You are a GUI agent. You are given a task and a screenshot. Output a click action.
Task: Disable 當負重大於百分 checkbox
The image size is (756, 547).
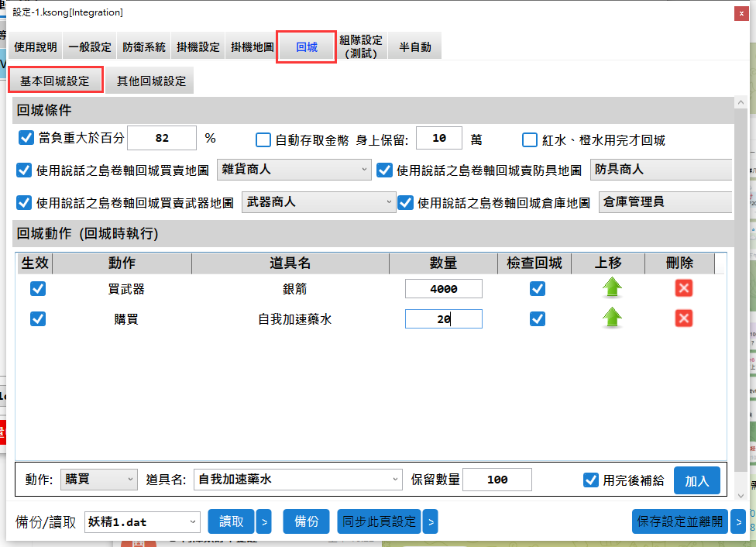26,139
